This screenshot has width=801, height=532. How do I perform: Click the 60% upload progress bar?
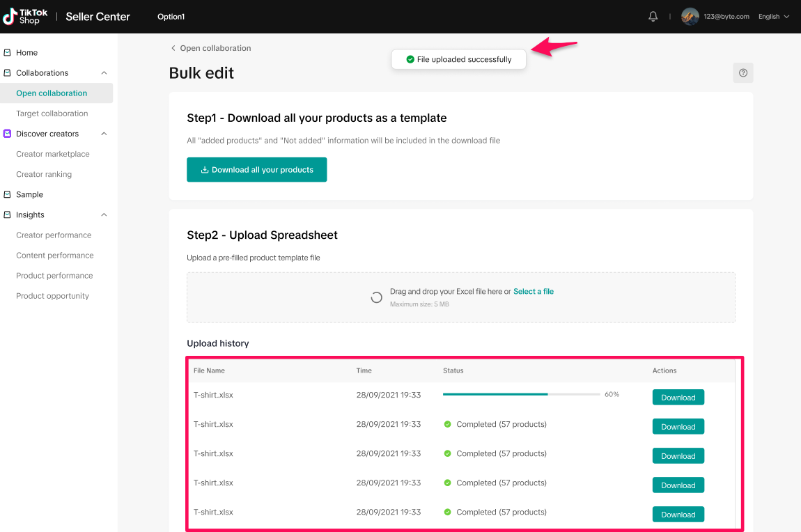click(x=521, y=394)
